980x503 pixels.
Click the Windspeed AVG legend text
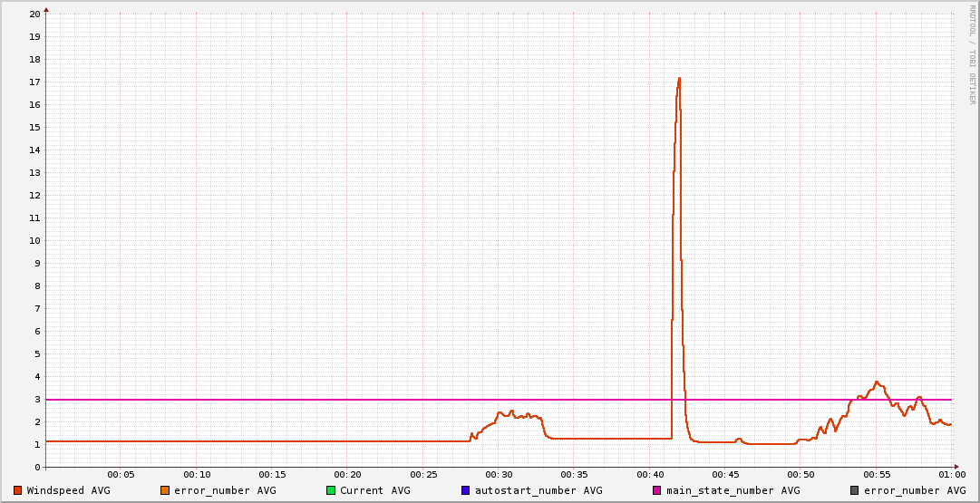[68, 490]
